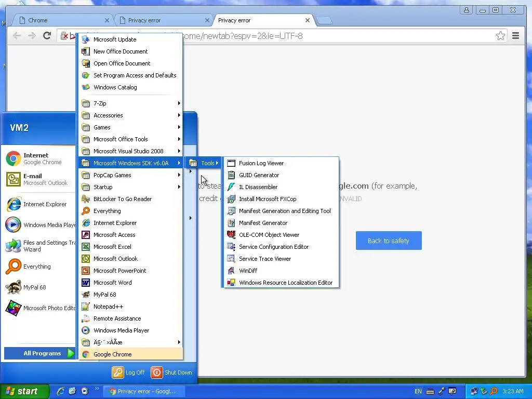
Task: Open Microsoft Photo Editor from Start menu
Action: click(39, 308)
